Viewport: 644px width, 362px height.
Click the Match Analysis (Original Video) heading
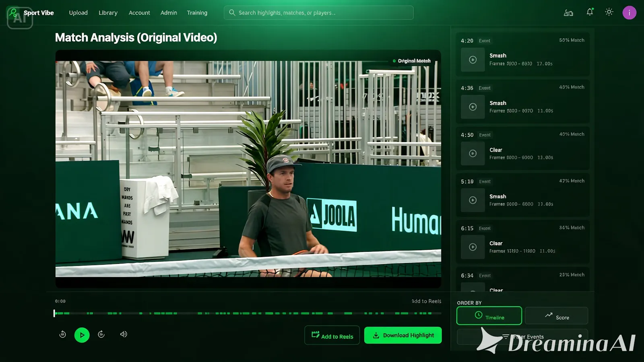tap(136, 37)
